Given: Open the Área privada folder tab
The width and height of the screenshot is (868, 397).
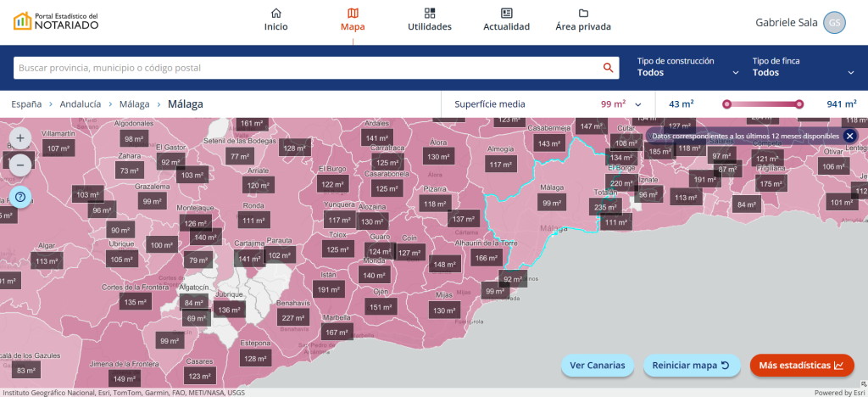Looking at the screenshot, I should (x=583, y=20).
